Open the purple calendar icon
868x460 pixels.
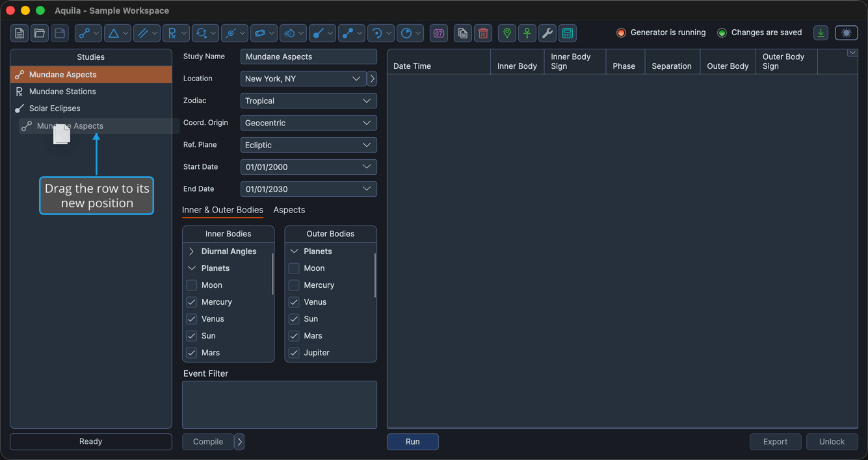(x=439, y=33)
